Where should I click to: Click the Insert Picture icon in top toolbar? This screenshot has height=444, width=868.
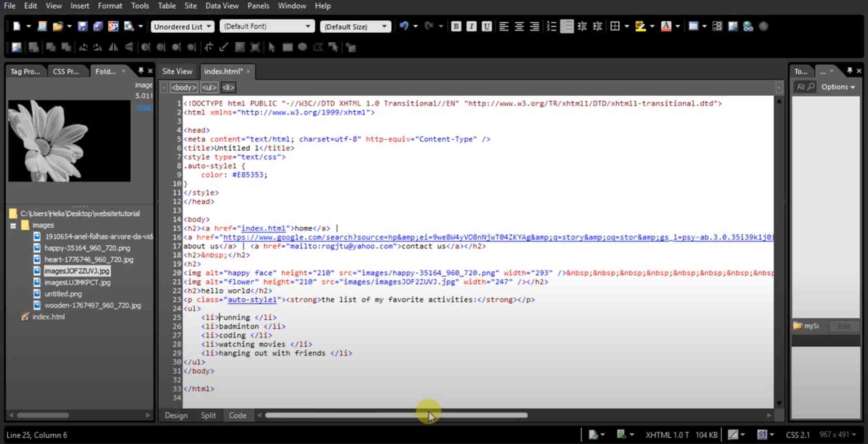(x=733, y=26)
